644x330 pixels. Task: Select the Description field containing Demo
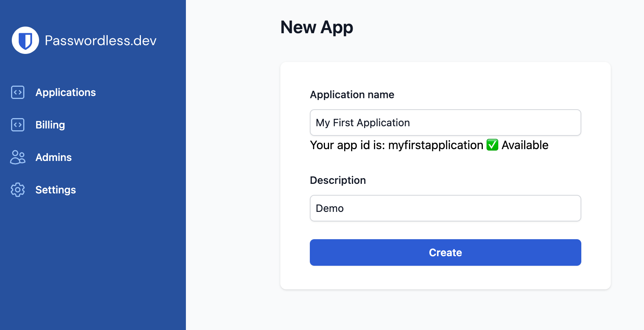(x=445, y=208)
